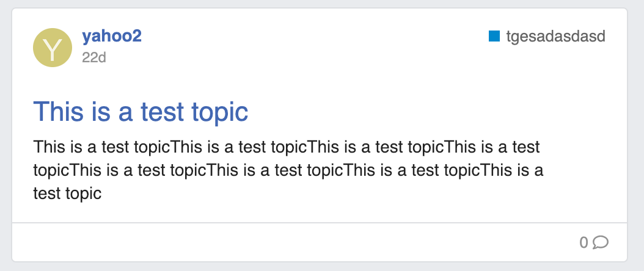644x271 pixels.
Task: Click the second line of the topic excerpt
Action: (x=288, y=170)
